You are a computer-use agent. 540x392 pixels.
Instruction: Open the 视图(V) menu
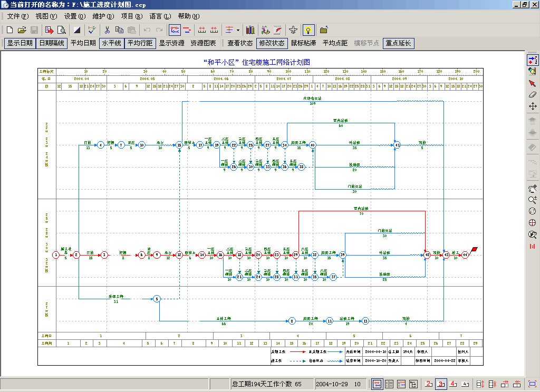(46, 16)
